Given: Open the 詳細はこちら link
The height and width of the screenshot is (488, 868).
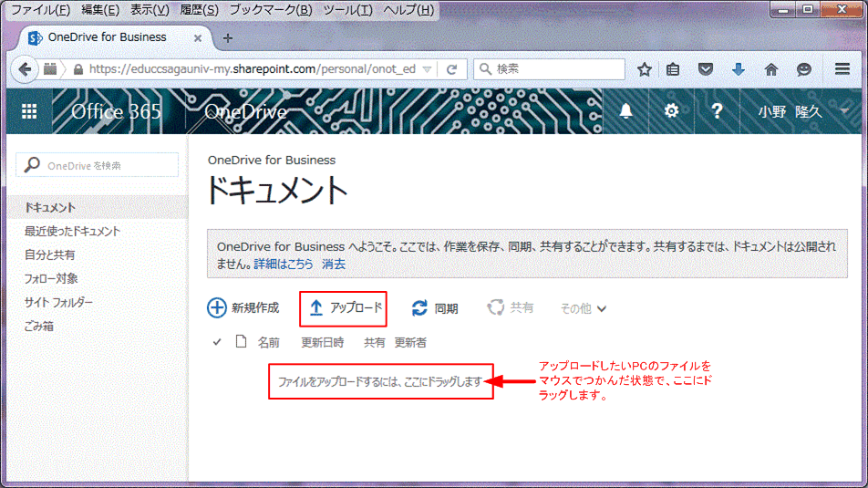Looking at the screenshot, I should point(284,265).
